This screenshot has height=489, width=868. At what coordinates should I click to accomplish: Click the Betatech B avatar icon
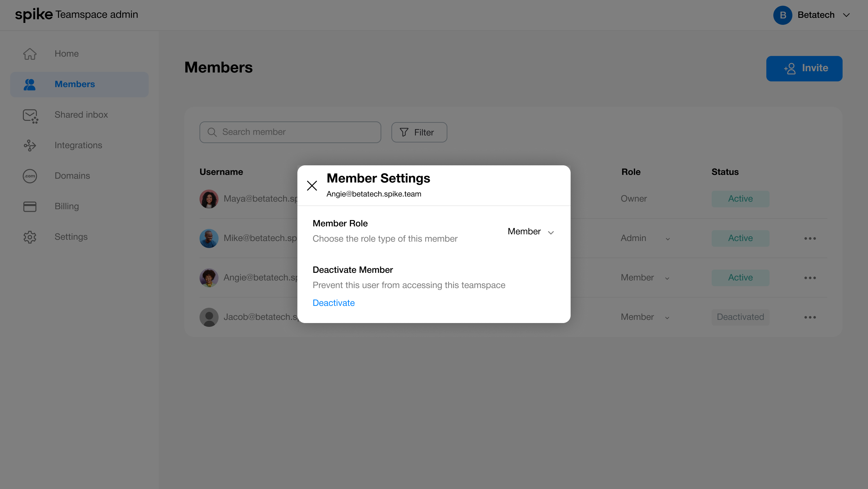pyautogui.click(x=782, y=15)
